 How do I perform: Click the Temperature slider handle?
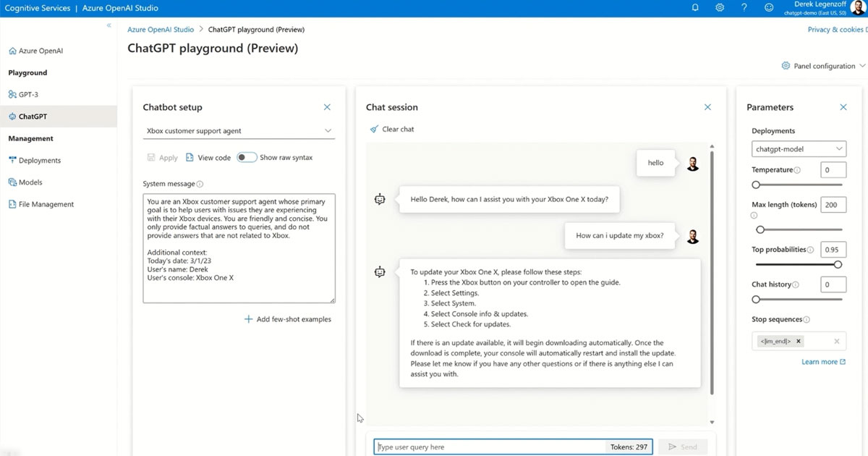pos(756,185)
